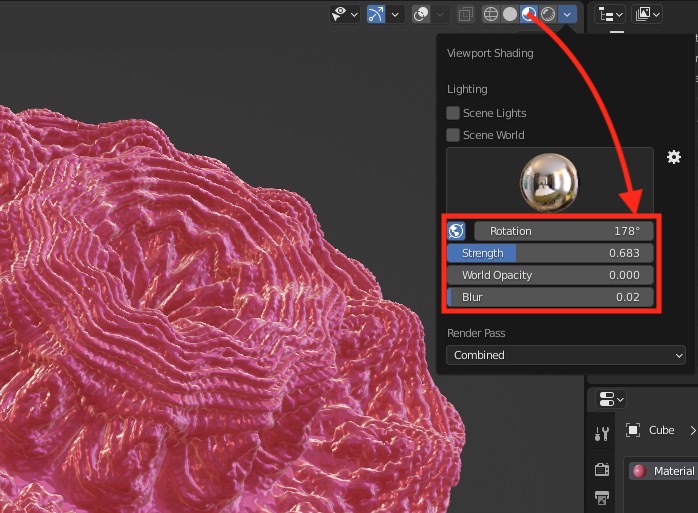
Task: Open the Tool properties tab
Action: point(602,433)
